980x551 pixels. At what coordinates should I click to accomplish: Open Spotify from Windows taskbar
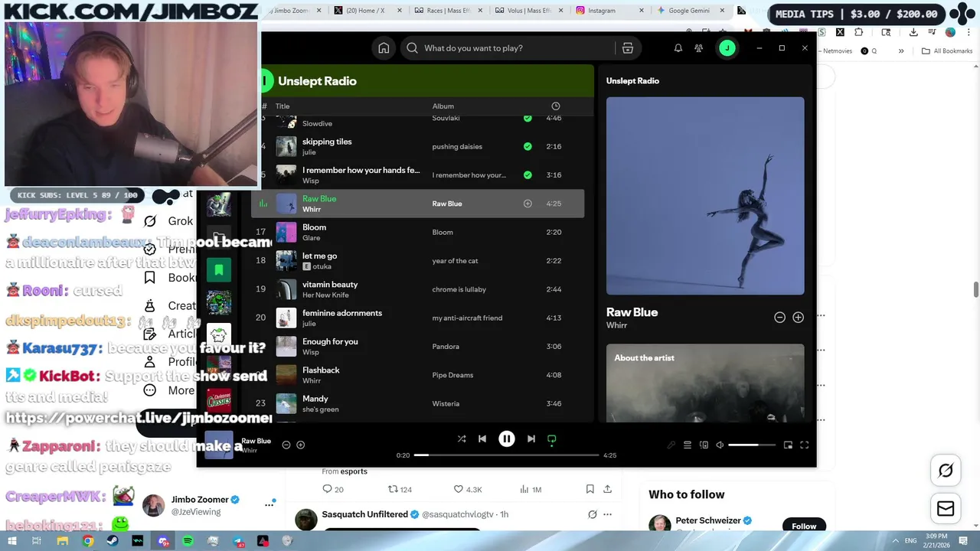click(188, 541)
